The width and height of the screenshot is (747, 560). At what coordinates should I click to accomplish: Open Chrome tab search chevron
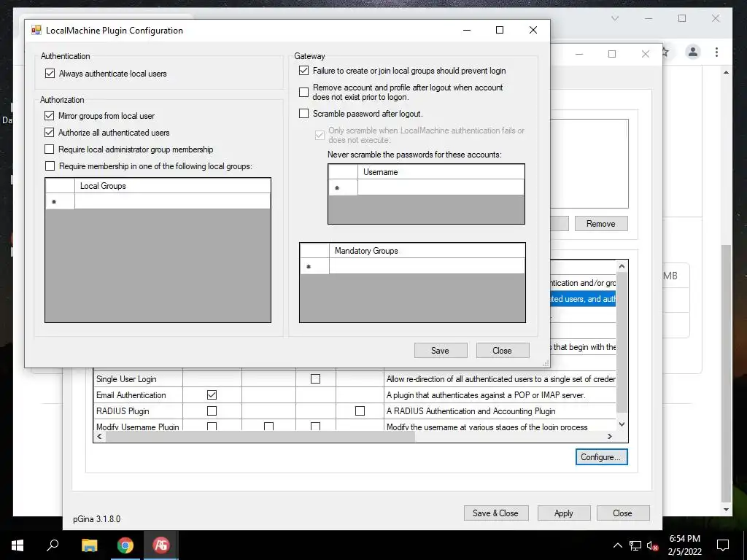[615, 18]
